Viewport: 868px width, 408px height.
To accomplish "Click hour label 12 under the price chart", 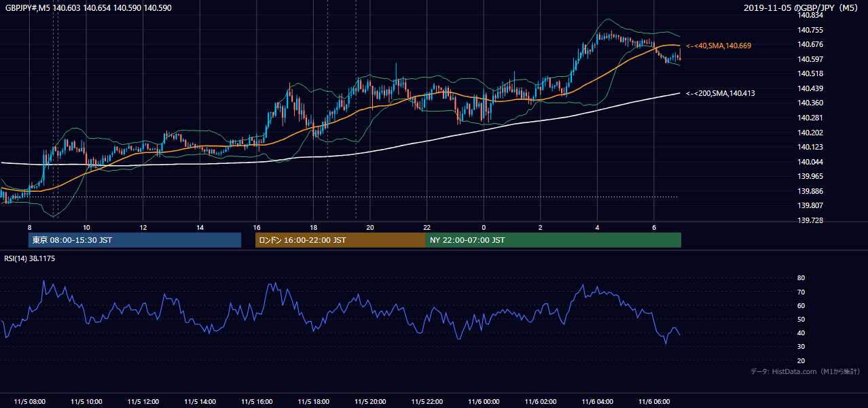I will click(143, 227).
